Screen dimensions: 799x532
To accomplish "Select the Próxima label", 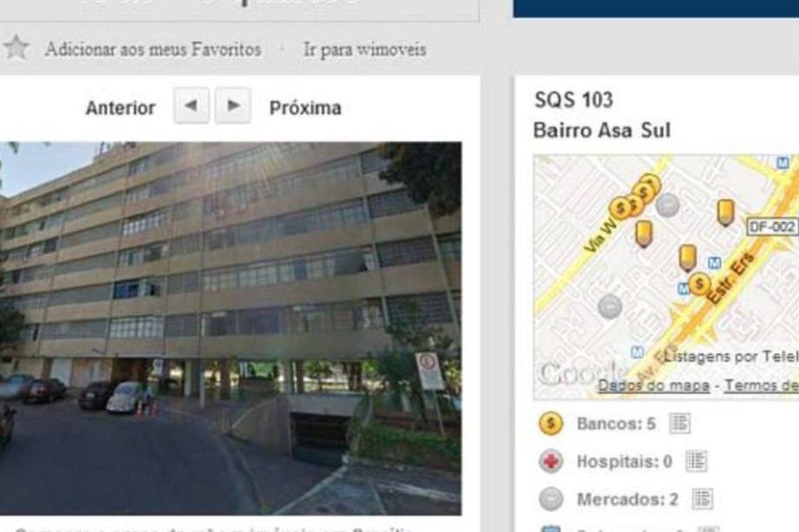I will point(305,108).
